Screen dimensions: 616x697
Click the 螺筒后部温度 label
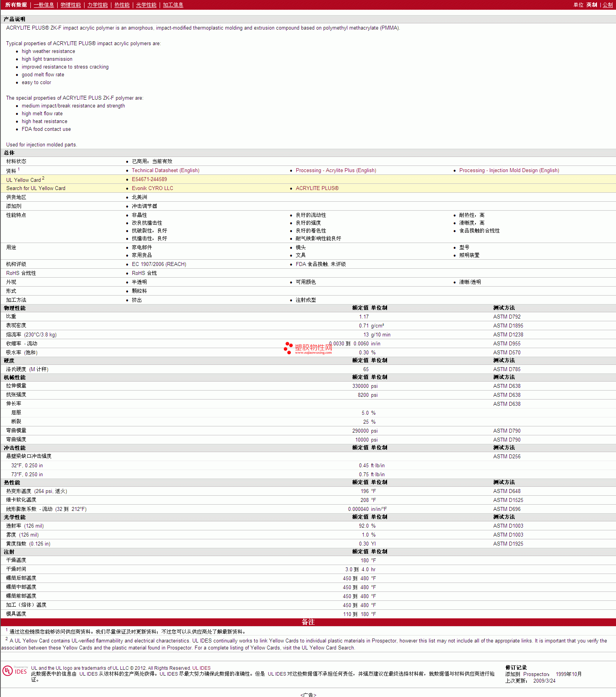click(21, 578)
